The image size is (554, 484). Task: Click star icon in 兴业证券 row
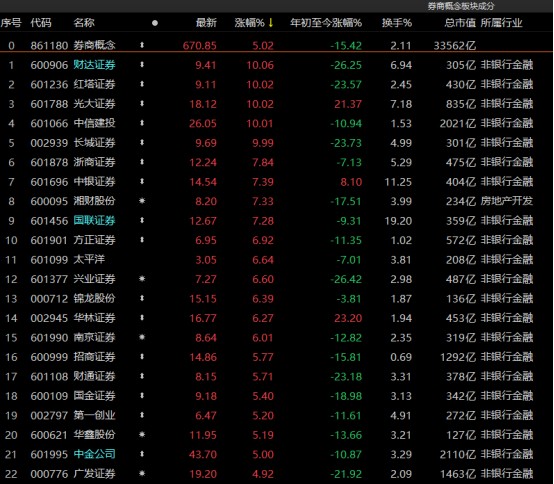[142, 279]
